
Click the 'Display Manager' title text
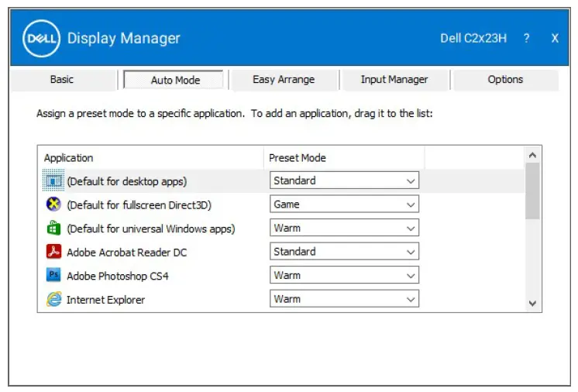[124, 38]
